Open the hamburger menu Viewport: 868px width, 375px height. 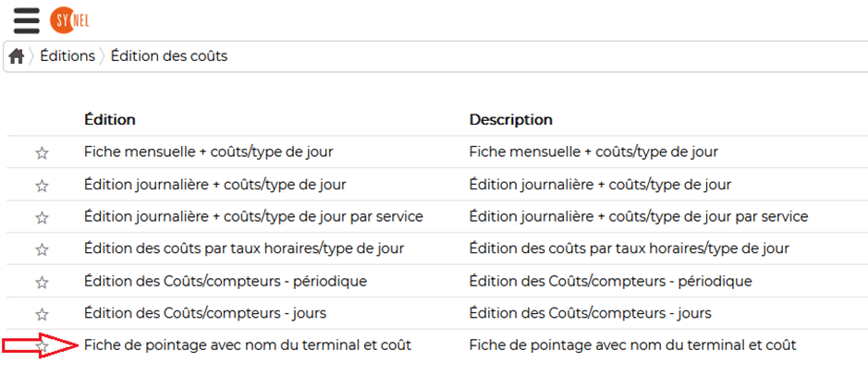tap(26, 21)
